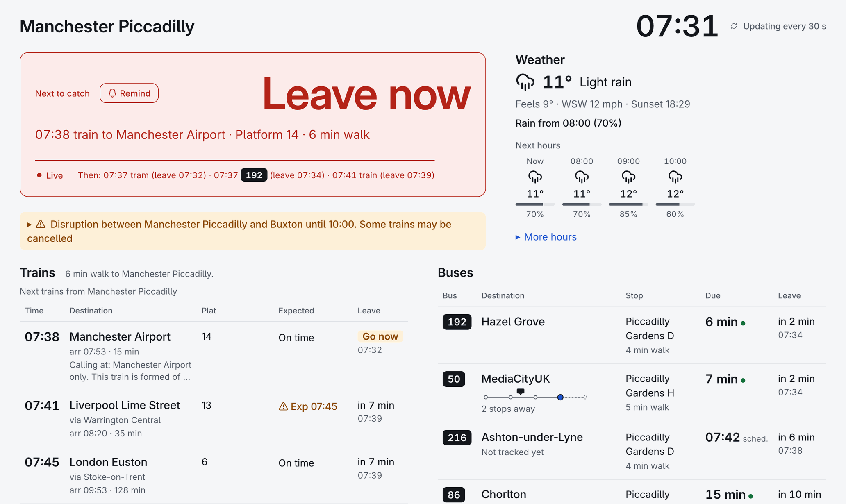Click the Go now leave badge
The height and width of the screenshot is (504, 846).
coord(380,336)
